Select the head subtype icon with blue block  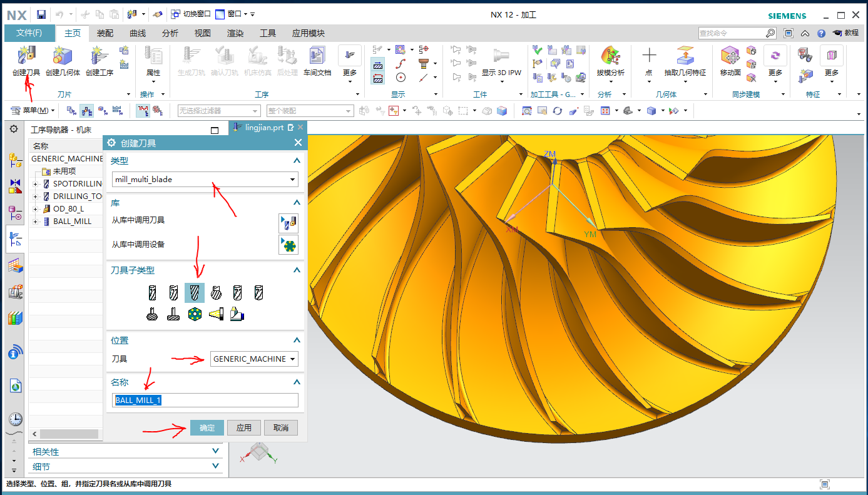pos(237,314)
